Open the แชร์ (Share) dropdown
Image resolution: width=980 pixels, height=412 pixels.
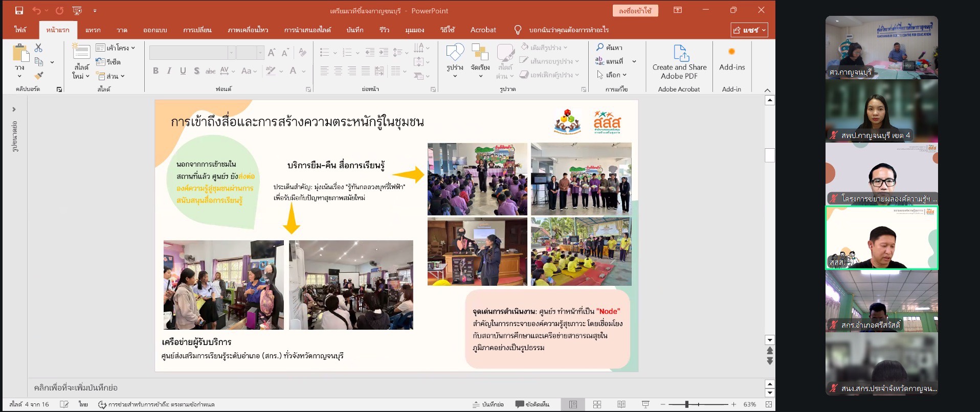tap(749, 30)
